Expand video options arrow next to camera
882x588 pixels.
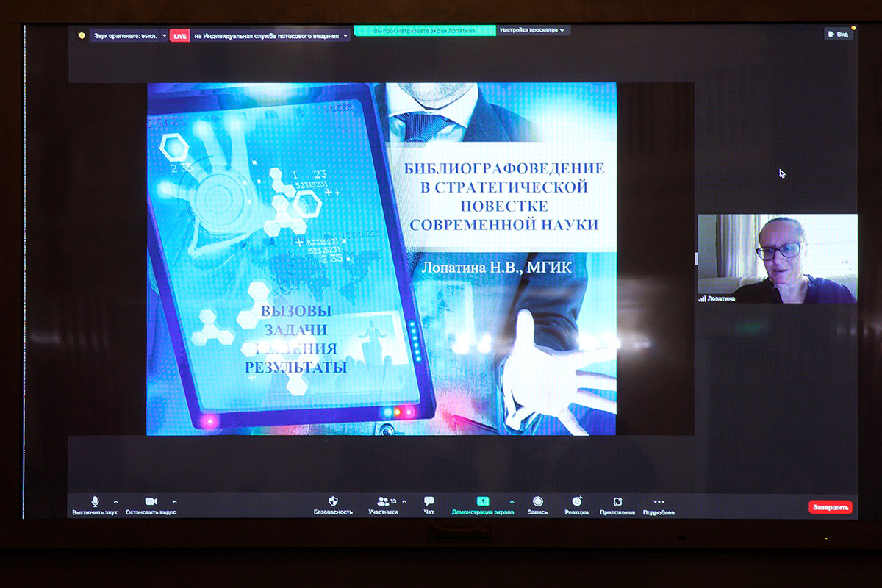pyautogui.click(x=174, y=502)
